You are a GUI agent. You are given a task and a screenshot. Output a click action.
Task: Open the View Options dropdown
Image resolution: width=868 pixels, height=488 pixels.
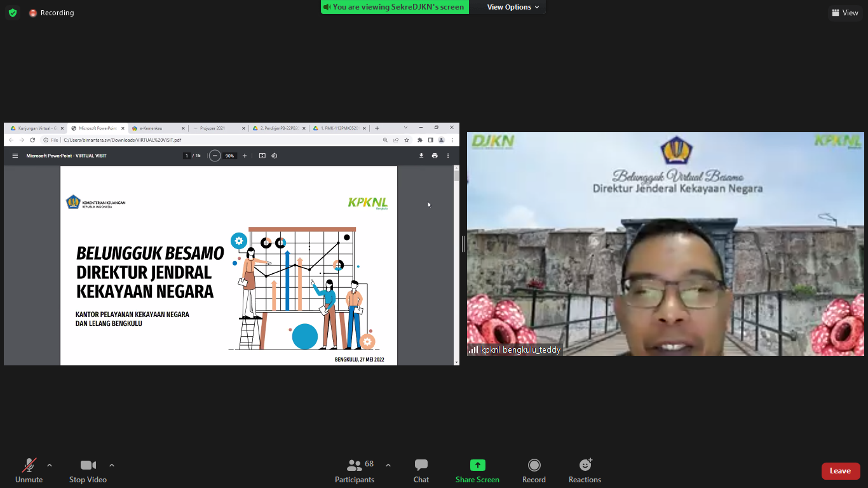(513, 7)
